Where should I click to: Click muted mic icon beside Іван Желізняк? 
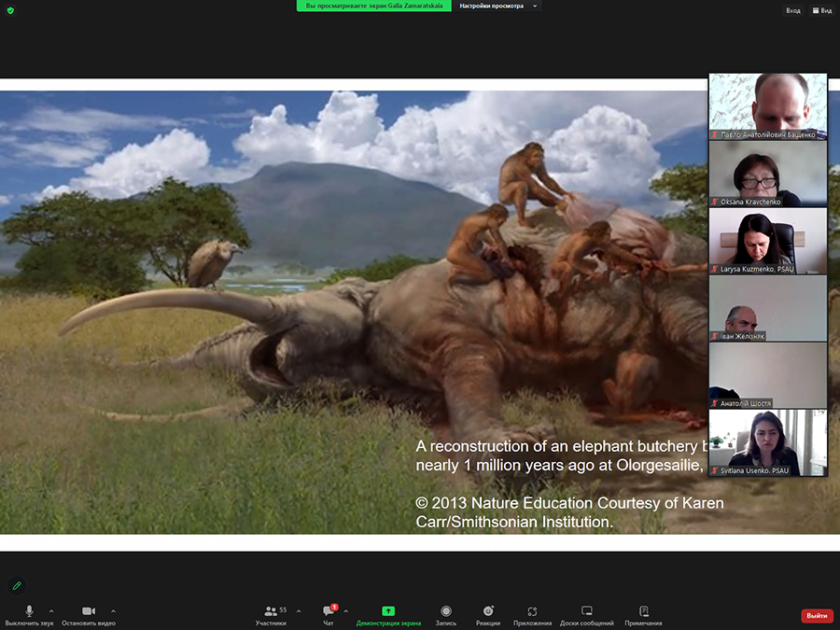point(715,336)
